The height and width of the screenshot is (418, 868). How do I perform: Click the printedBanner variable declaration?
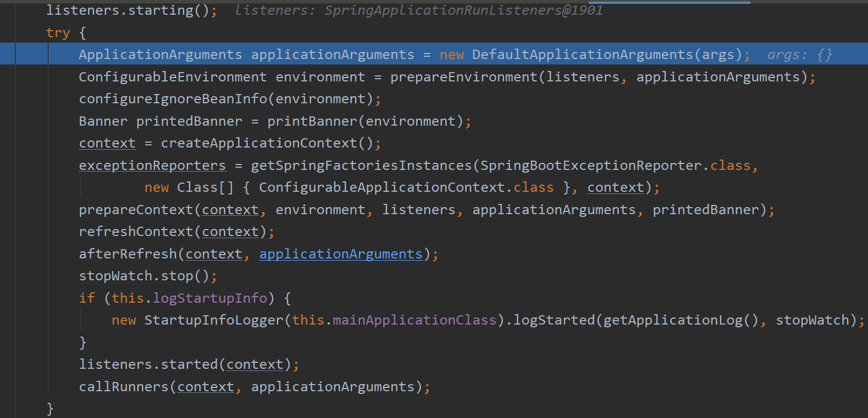coord(189,121)
